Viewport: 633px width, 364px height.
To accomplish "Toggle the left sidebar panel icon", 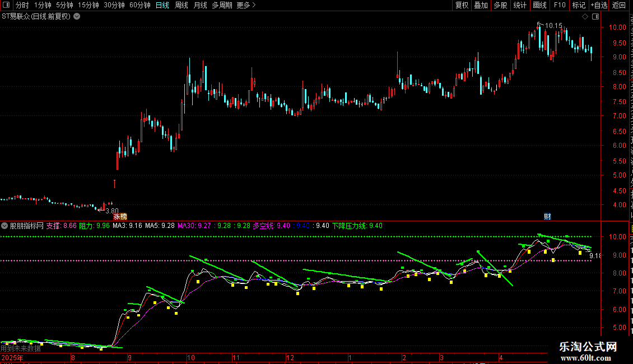I will pyautogui.click(x=6, y=5).
